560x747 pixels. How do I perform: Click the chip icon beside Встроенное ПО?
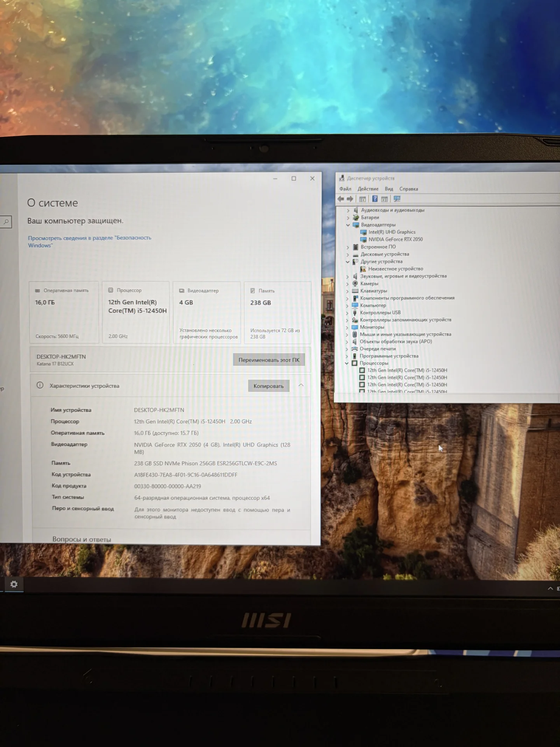(355, 247)
